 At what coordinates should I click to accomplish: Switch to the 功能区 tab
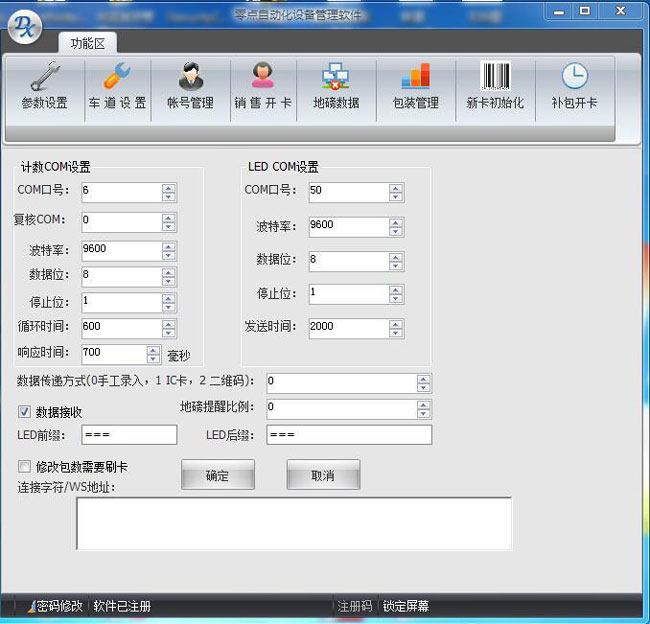point(88,43)
